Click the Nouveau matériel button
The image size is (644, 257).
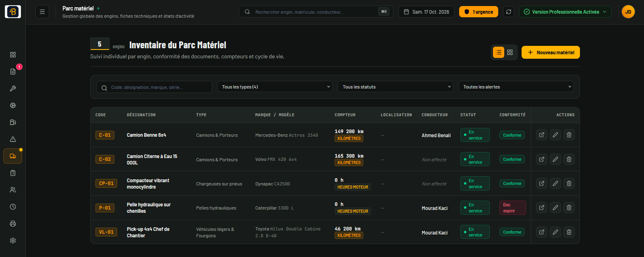[x=551, y=52]
